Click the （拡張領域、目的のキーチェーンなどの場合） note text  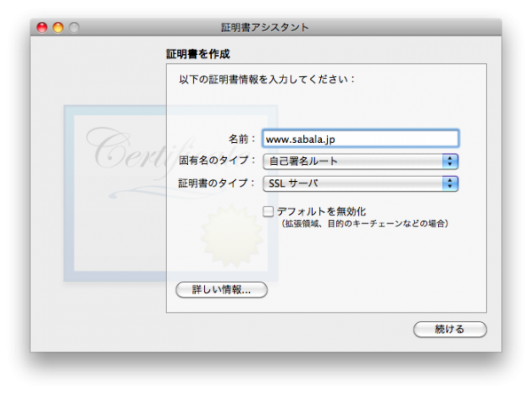pyautogui.click(x=365, y=224)
